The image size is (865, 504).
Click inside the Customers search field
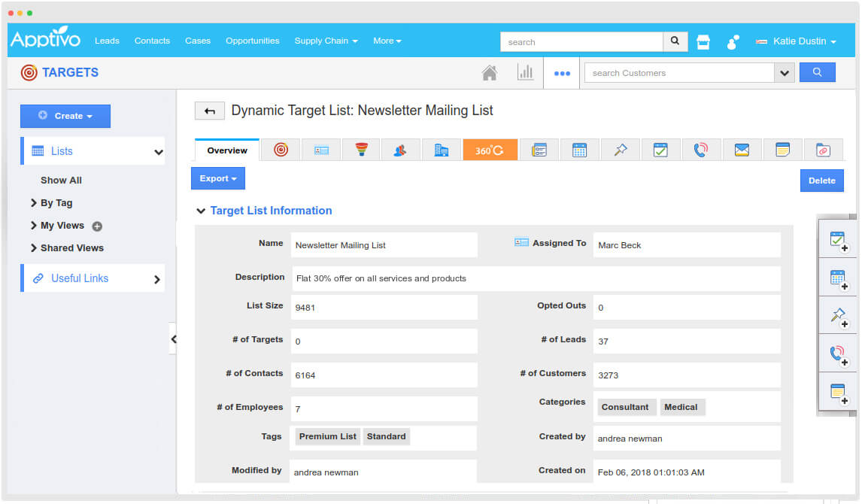point(677,72)
